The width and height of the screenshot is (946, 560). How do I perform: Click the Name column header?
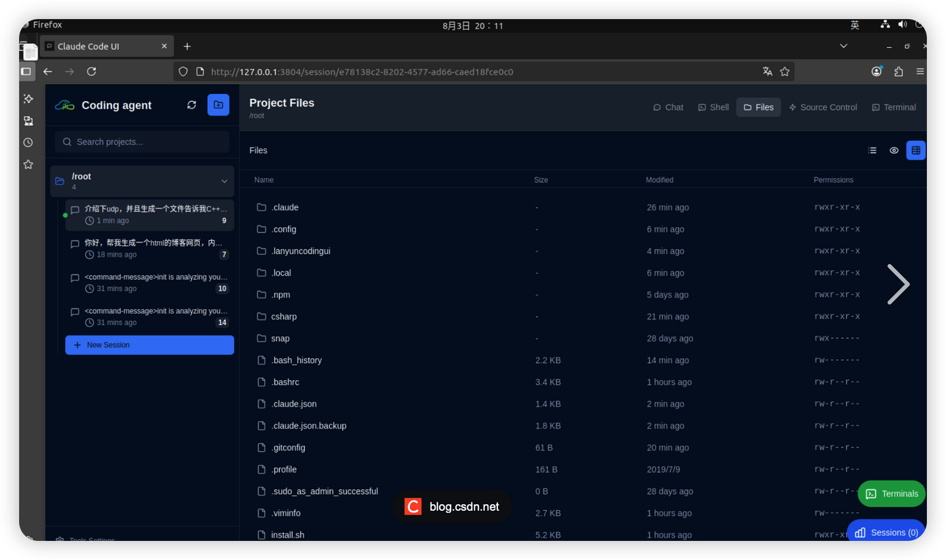(x=264, y=180)
